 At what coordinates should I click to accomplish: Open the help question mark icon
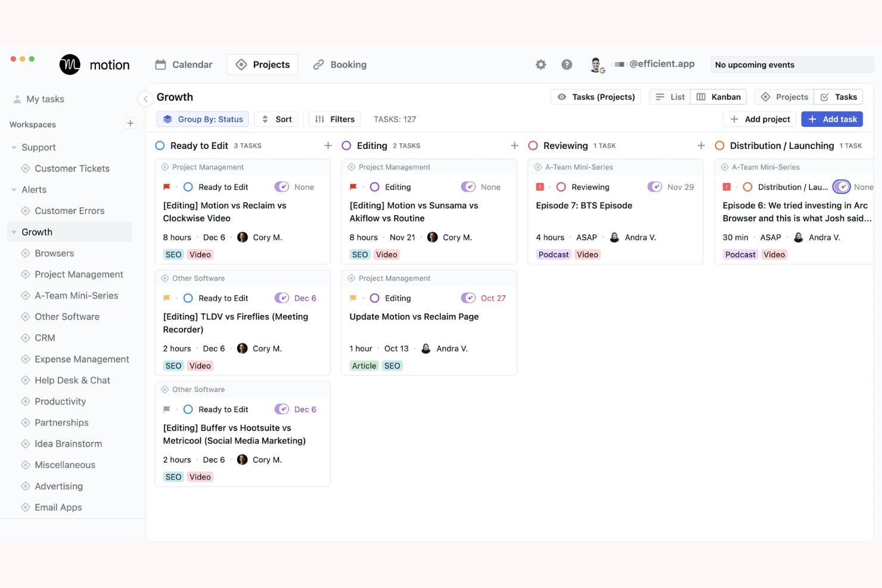click(x=567, y=64)
